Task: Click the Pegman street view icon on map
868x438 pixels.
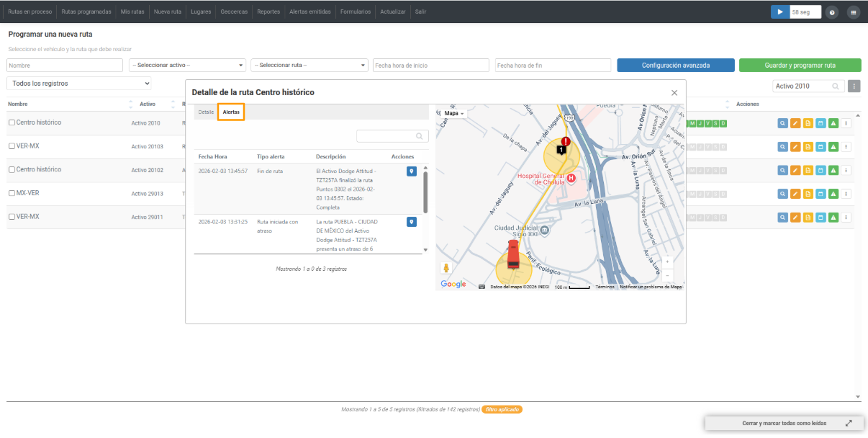Action: click(x=446, y=269)
